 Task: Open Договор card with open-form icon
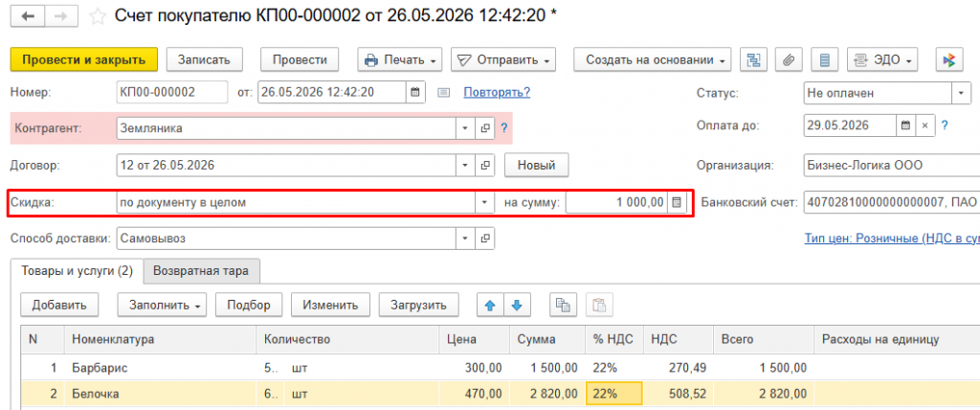coord(484,166)
